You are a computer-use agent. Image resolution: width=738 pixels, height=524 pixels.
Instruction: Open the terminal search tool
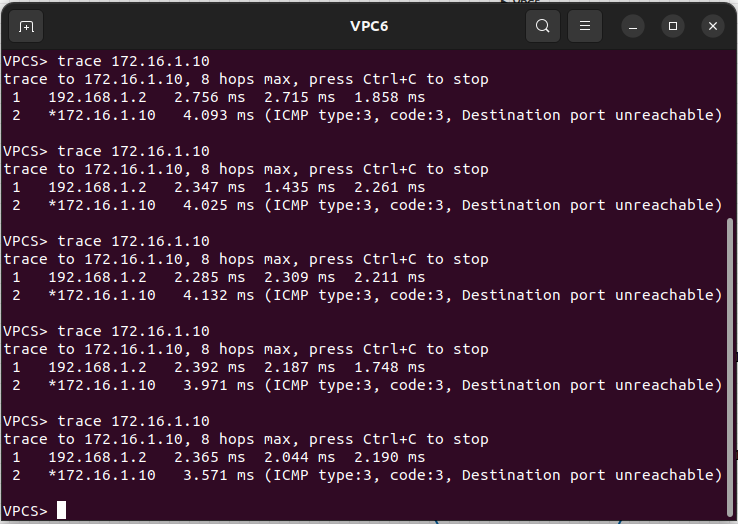(543, 26)
